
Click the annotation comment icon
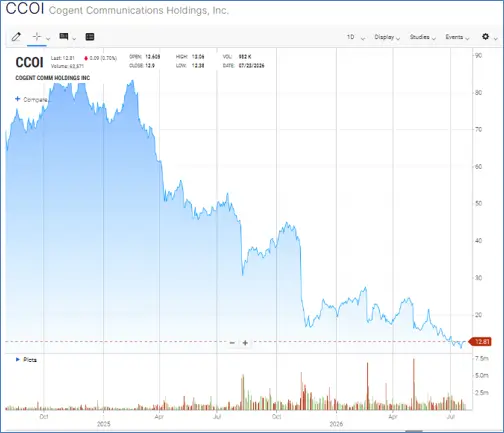tap(64, 36)
